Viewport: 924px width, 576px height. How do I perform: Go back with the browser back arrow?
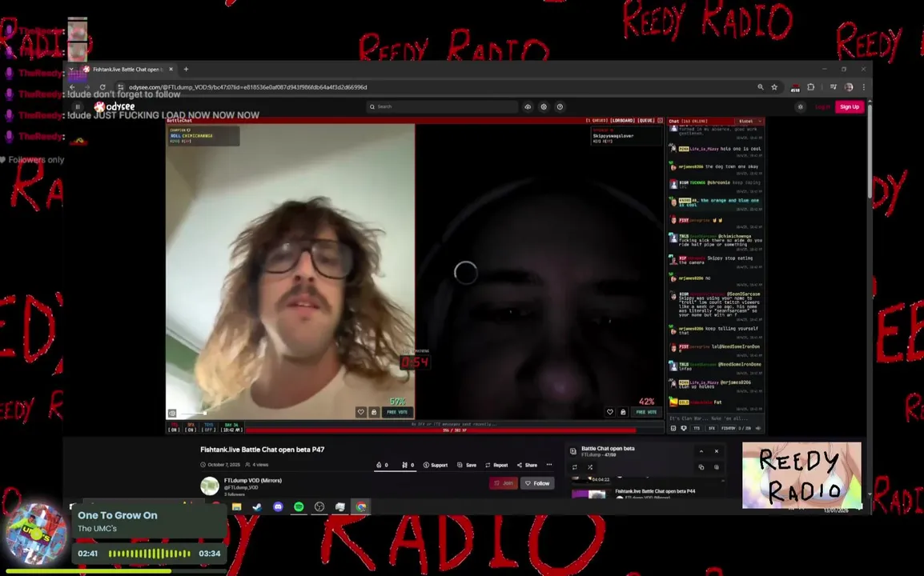coord(73,87)
